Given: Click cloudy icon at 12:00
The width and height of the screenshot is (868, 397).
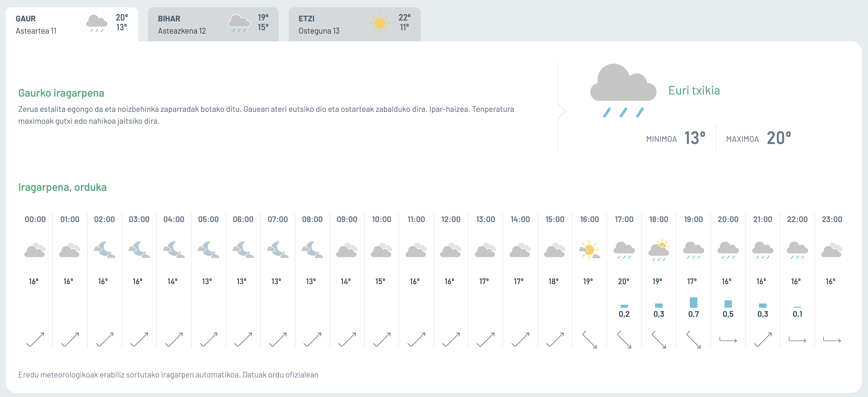Looking at the screenshot, I should (451, 250).
